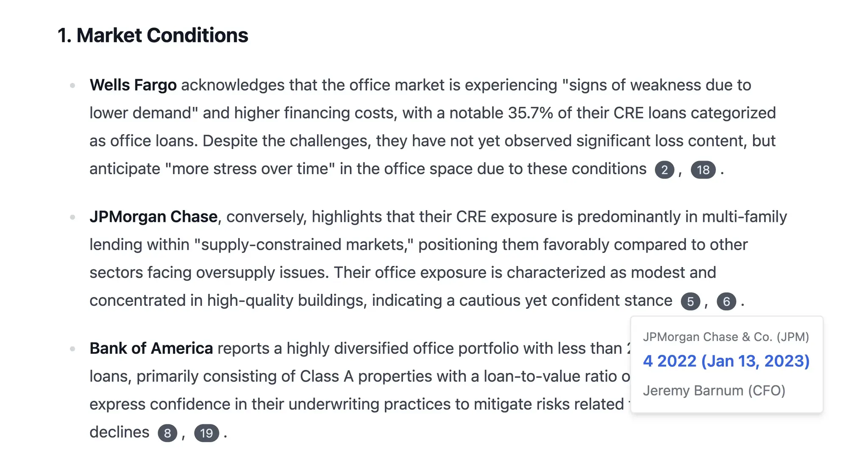This screenshot has width=868, height=468.
Task: Click the bold "JPMorgan Chase" name
Action: click(x=153, y=216)
